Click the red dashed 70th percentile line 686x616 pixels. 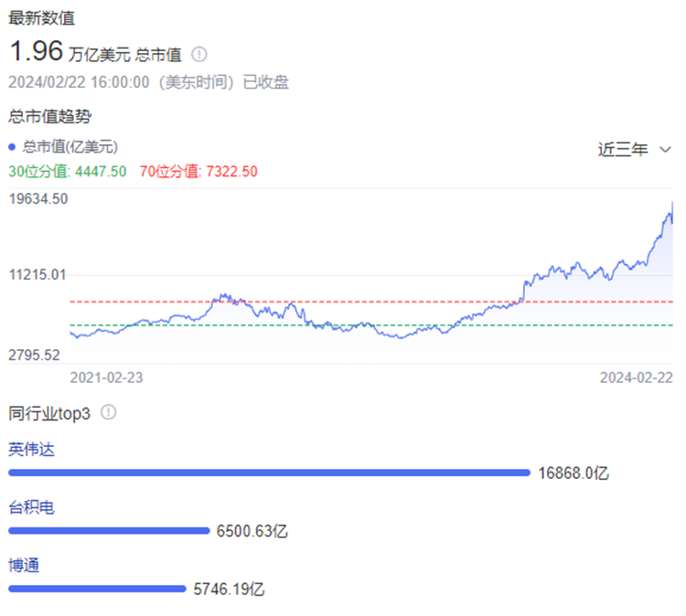click(x=371, y=302)
